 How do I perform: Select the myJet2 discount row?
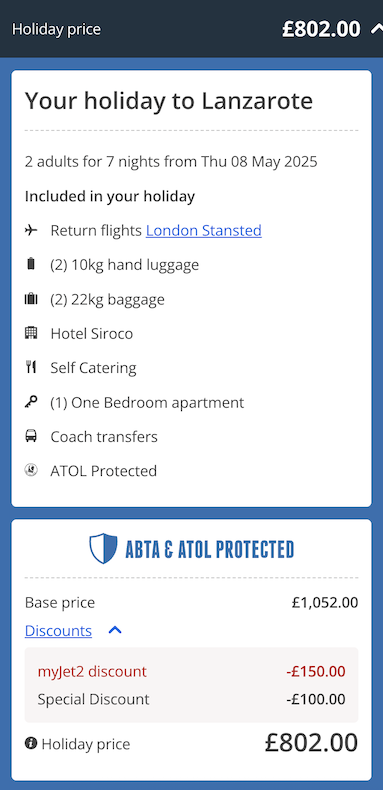point(192,672)
